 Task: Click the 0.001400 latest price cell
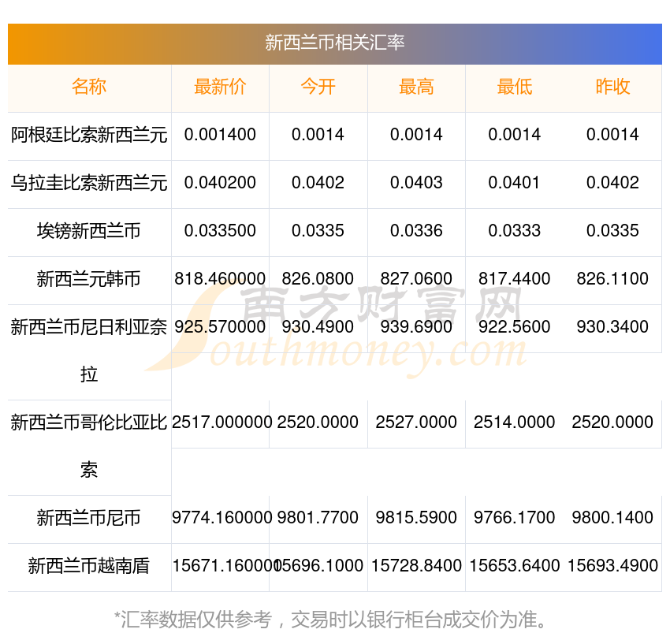[220, 135]
